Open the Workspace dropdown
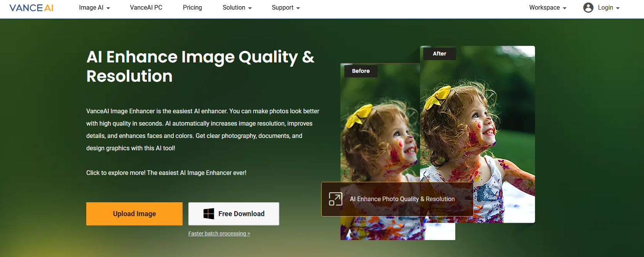The height and width of the screenshot is (257, 644). tap(548, 8)
